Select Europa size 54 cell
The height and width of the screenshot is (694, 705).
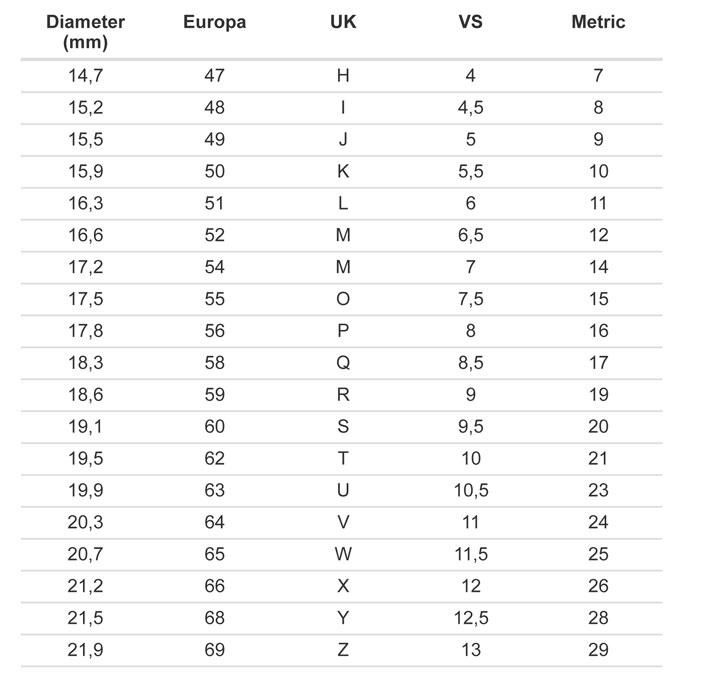(x=214, y=267)
